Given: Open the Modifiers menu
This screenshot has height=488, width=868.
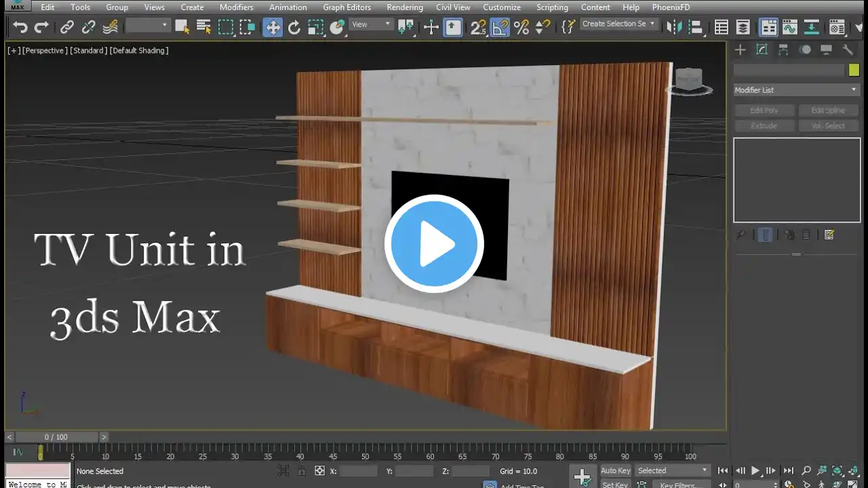Looking at the screenshot, I should (237, 7).
